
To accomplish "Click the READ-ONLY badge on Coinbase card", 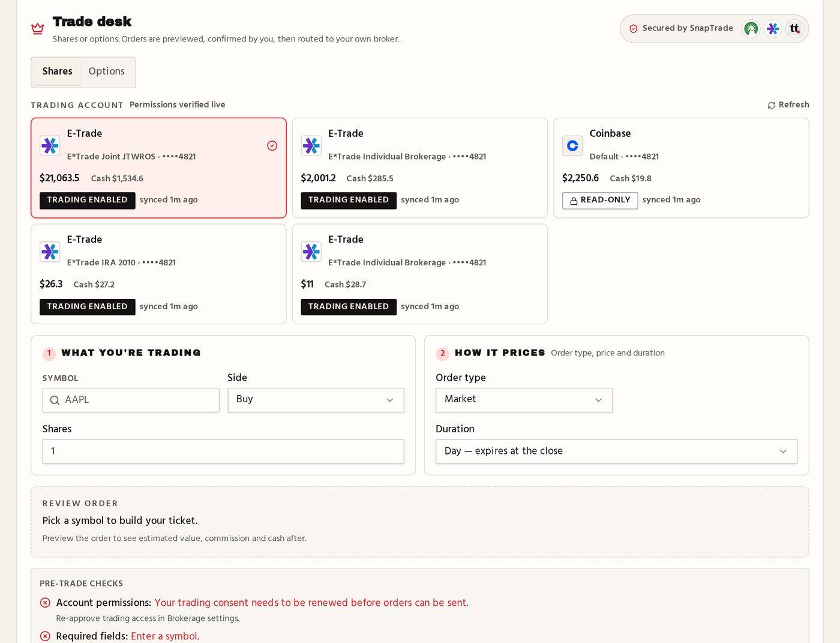I will (600, 201).
